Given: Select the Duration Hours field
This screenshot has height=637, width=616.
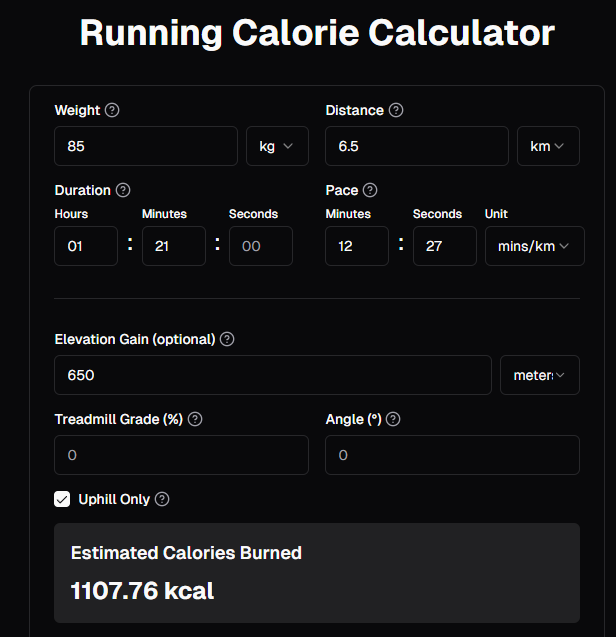Looking at the screenshot, I should tap(86, 246).
